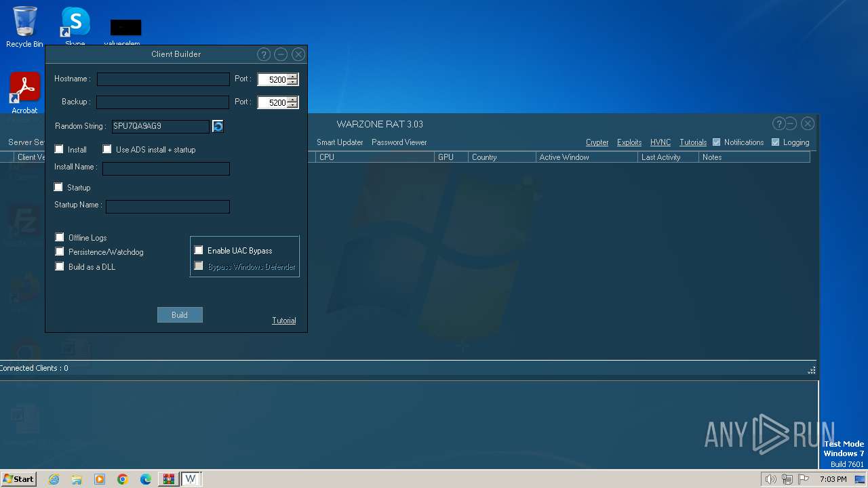Open Internet Explorer in taskbar

pos(54,479)
